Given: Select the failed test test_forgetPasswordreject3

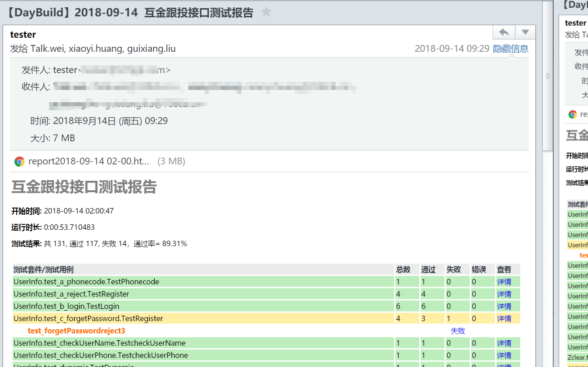Looking at the screenshot, I should (x=76, y=331).
